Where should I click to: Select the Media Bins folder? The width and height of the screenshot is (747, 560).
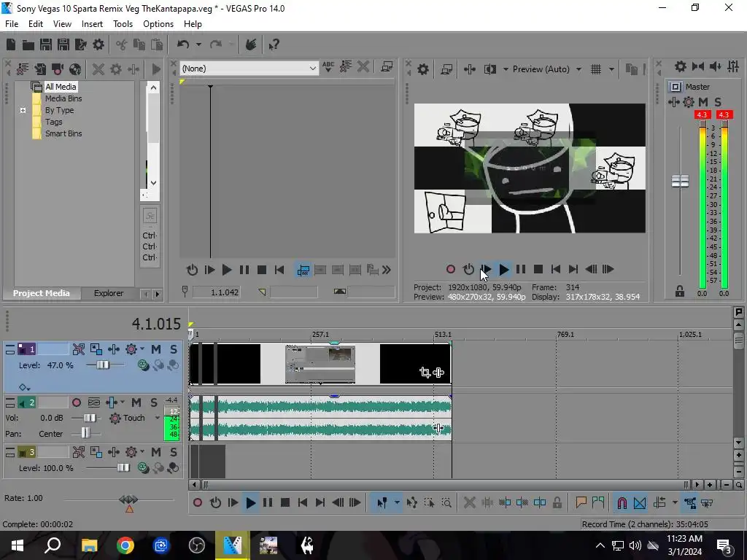tap(63, 98)
